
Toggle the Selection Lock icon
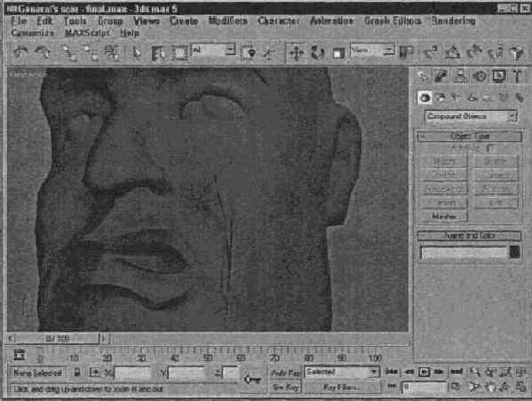click(x=77, y=373)
